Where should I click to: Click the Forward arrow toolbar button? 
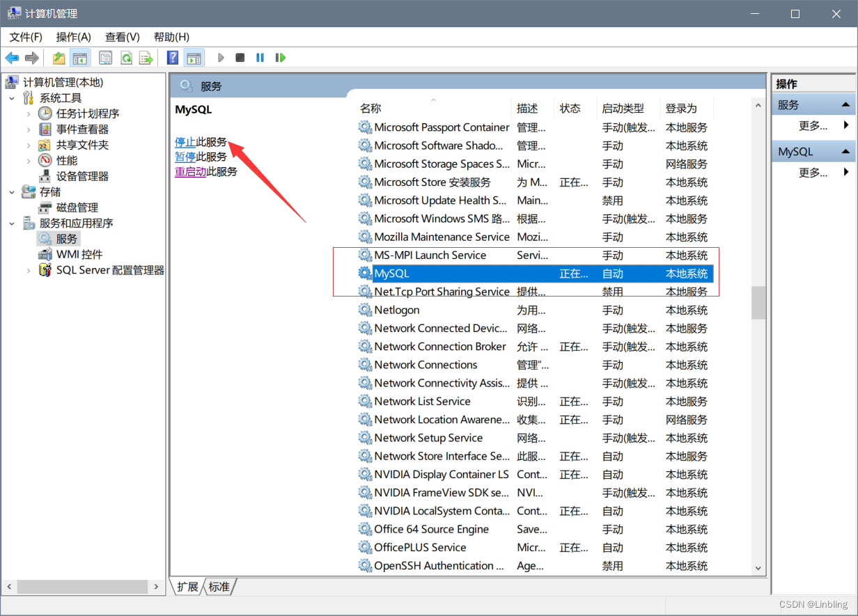tap(31, 58)
